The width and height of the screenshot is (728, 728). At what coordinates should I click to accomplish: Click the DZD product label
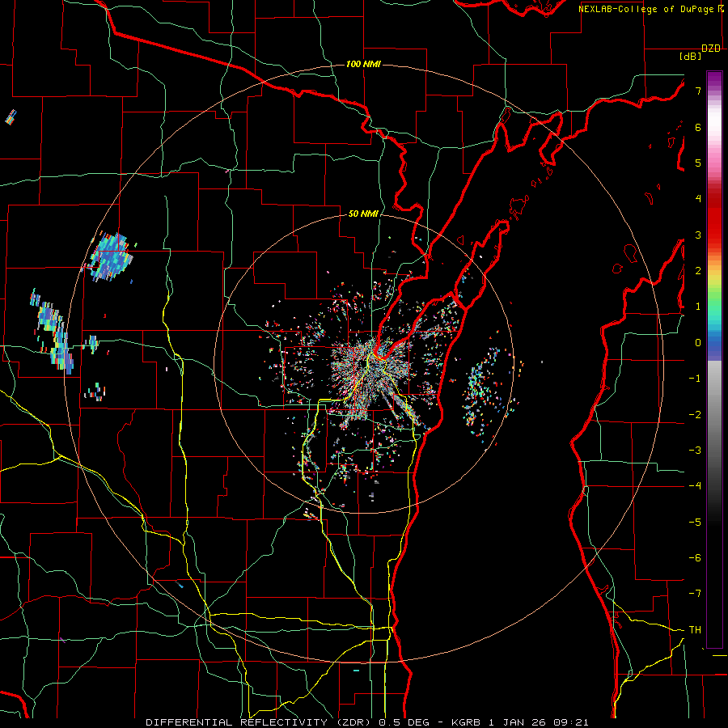click(711, 49)
